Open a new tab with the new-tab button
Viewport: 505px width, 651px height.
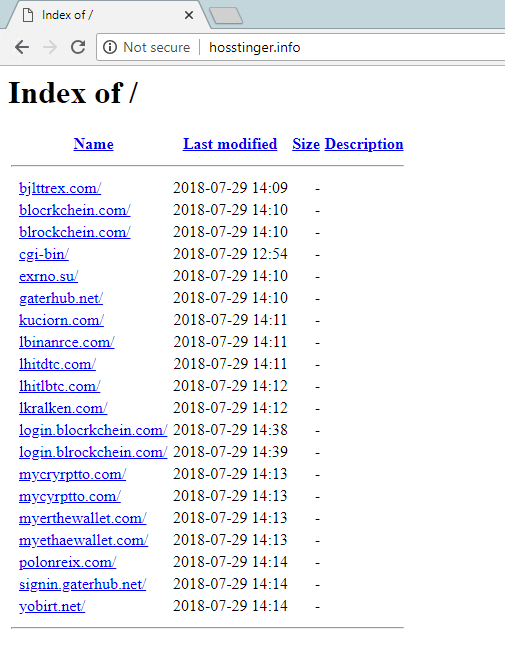tap(226, 16)
